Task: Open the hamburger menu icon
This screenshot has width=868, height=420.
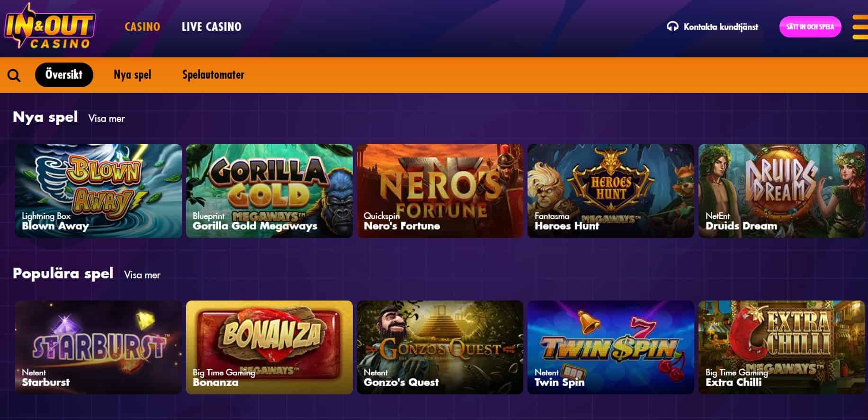Action: click(860, 27)
